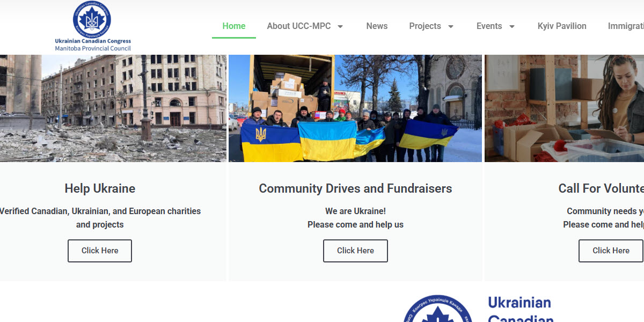Click the Help Ukraine 'Click Here' button

pyautogui.click(x=99, y=251)
